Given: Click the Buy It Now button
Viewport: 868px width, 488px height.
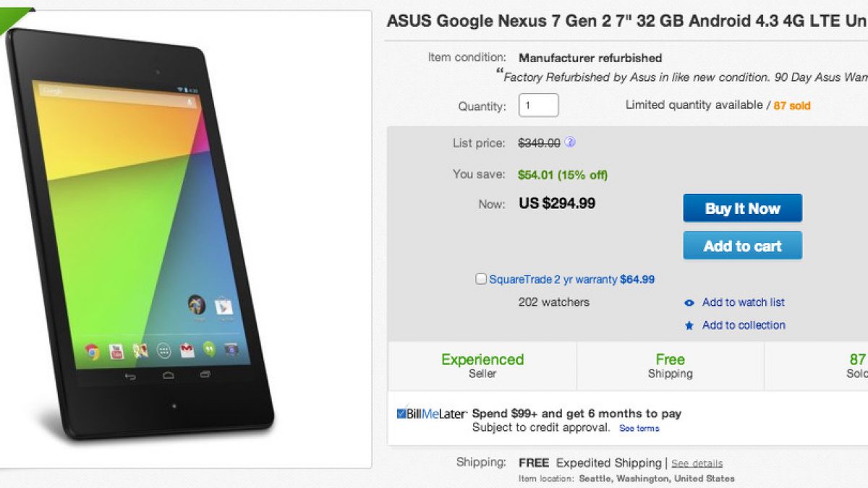Looking at the screenshot, I should 742,208.
